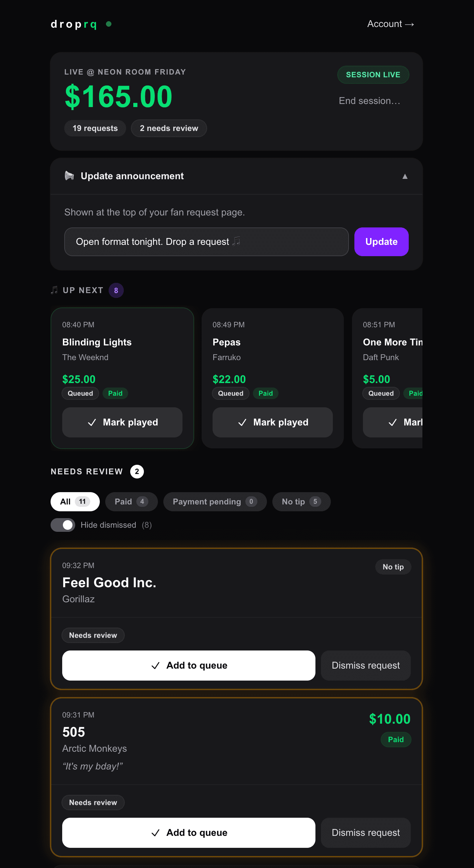The height and width of the screenshot is (868, 474).
Task: Click the Update button for the announcement
Action: (381, 242)
